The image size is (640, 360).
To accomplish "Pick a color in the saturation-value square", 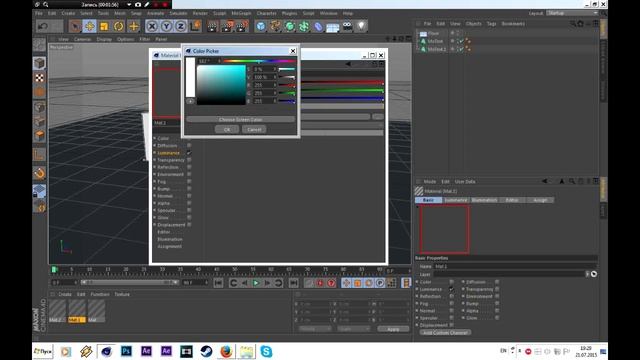I will (221, 85).
